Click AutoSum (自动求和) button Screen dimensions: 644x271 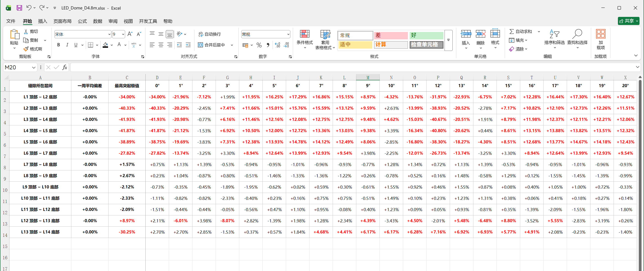click(521, 32)
